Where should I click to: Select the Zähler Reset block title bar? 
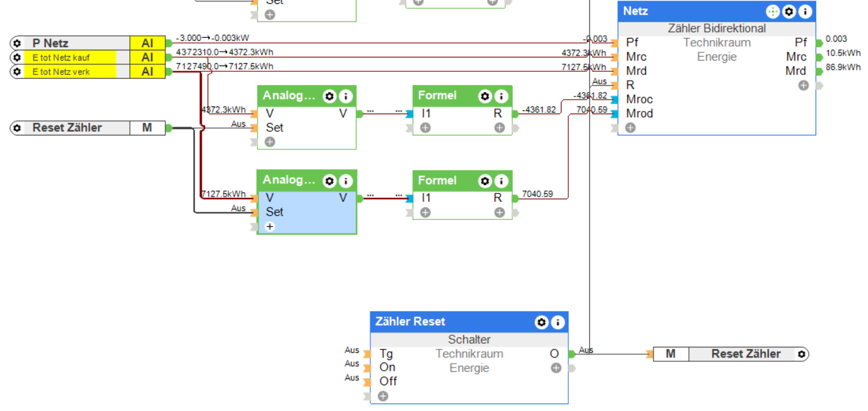[x=469, y=322]
